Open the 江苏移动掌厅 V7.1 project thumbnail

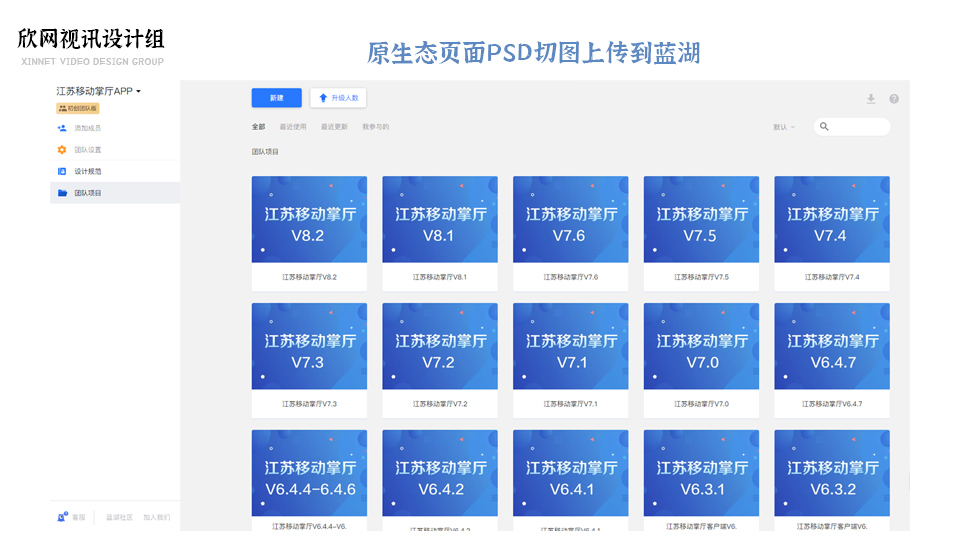pos(571,346)
